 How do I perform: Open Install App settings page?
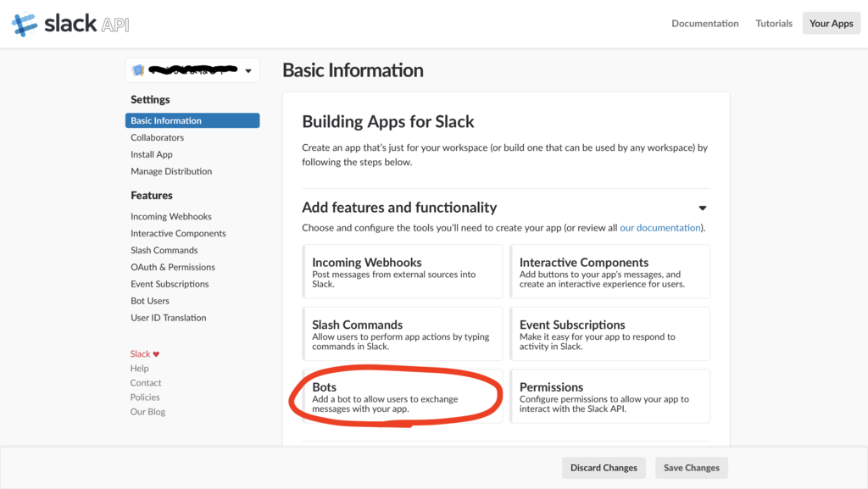point(152,154)
